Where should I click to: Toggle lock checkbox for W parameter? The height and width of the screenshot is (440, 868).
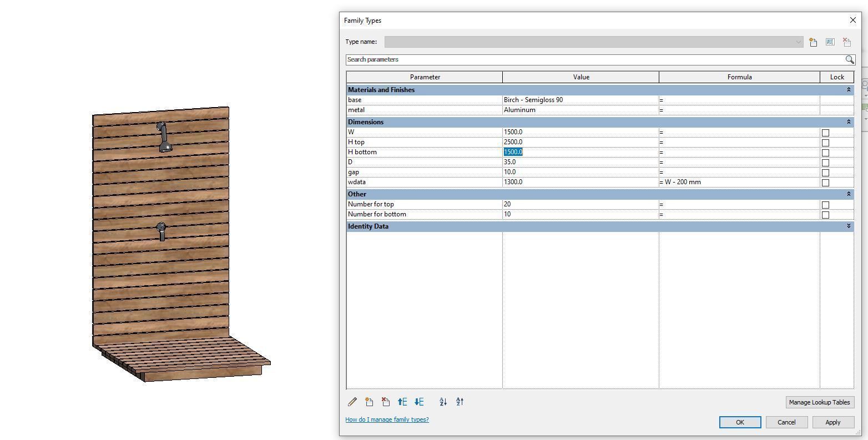coord(825,133)
